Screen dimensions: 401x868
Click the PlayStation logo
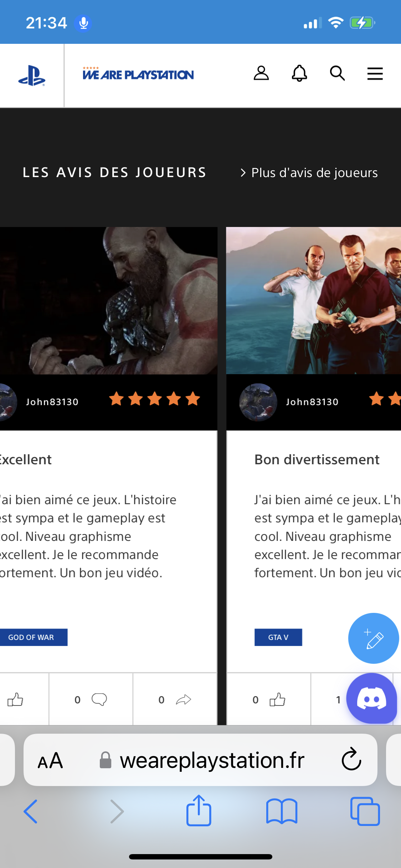[32, 76]
